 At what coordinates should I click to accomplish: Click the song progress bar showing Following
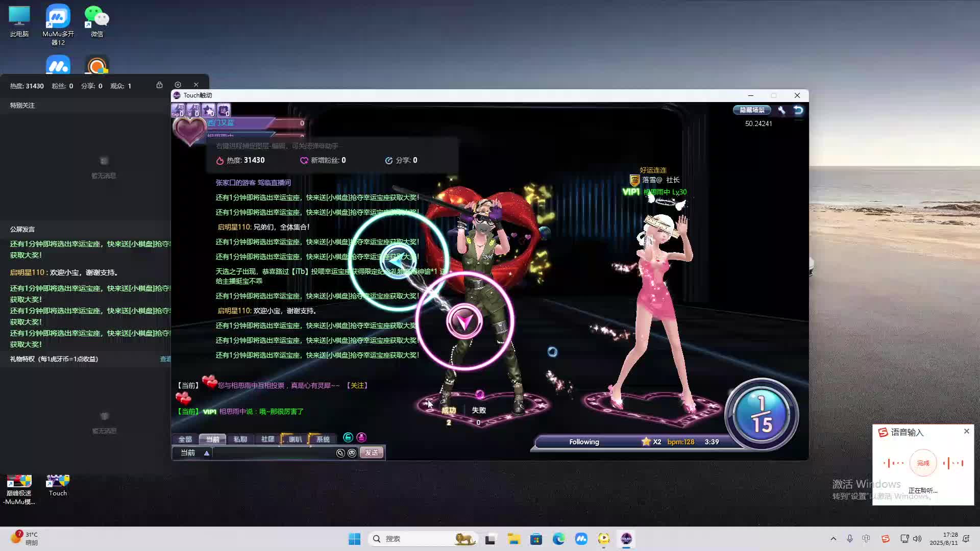click(584, 442)
